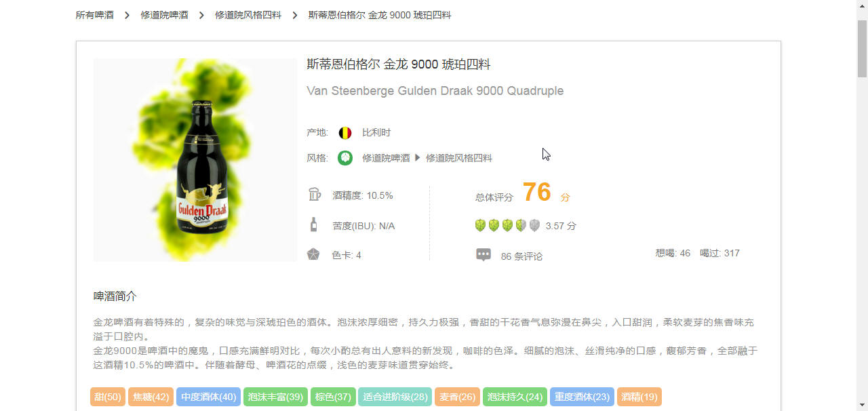Click the Belgium flag icon

(x=345, y=133)
